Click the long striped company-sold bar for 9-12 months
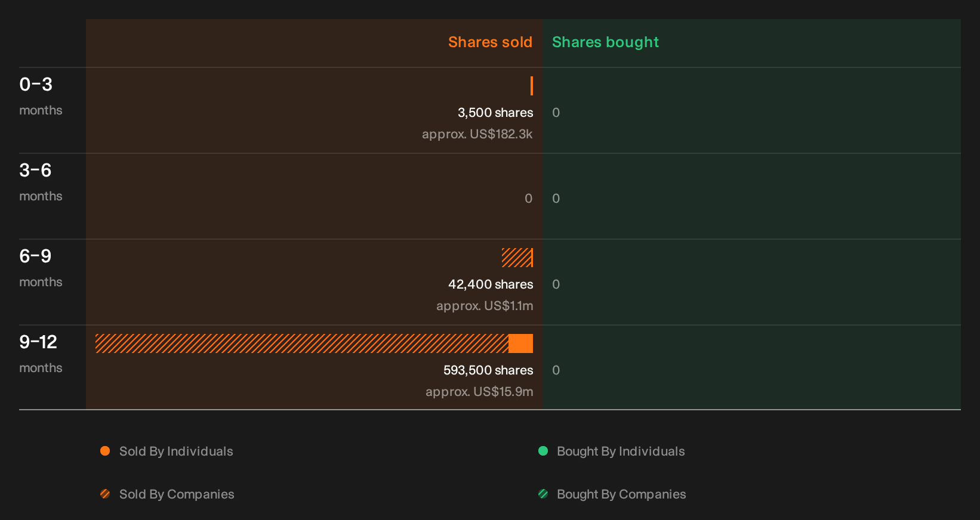Viewport: 980px width, 520px height. pos(302,343)
